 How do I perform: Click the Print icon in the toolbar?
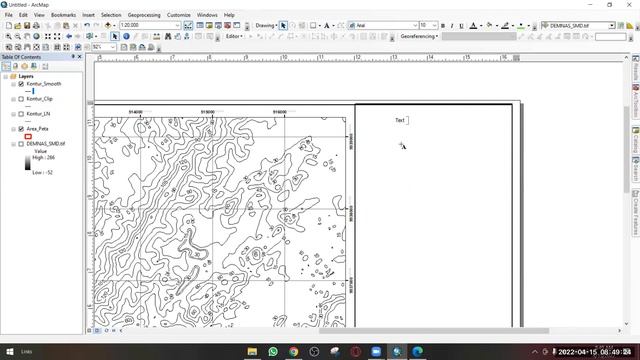(x=36, y=26)
